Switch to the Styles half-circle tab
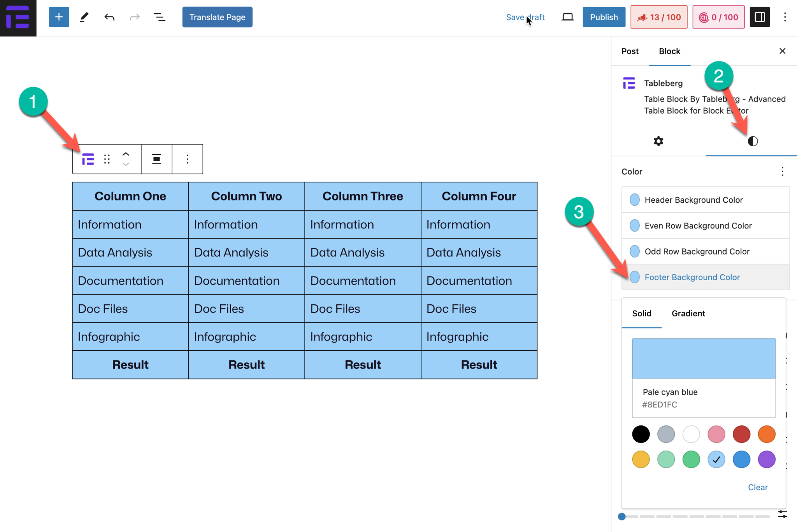Viewport: 797px width, 532px height. 753,141
